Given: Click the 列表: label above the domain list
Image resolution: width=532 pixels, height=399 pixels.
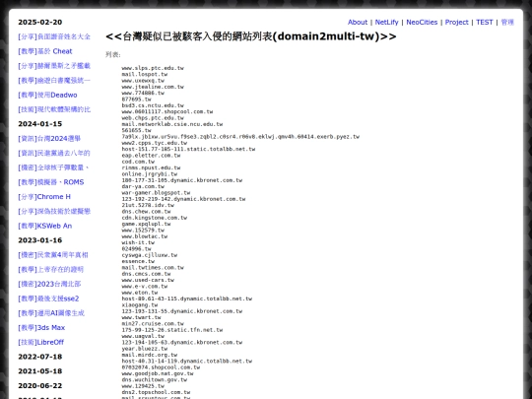Looking at the screenshot, I should pyautogui.click(x=113, y=54).
